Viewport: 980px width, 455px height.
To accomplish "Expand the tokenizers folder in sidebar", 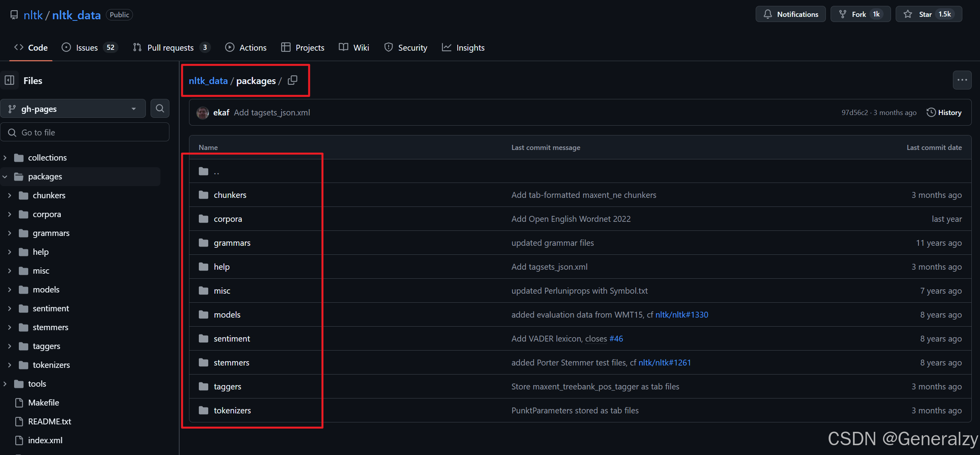I will [10, 365].
